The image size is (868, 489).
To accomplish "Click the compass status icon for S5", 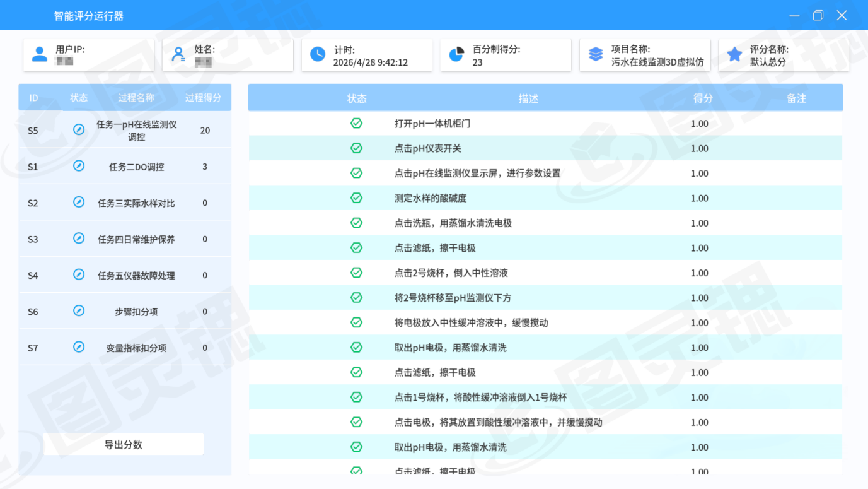I will point(79,130).
